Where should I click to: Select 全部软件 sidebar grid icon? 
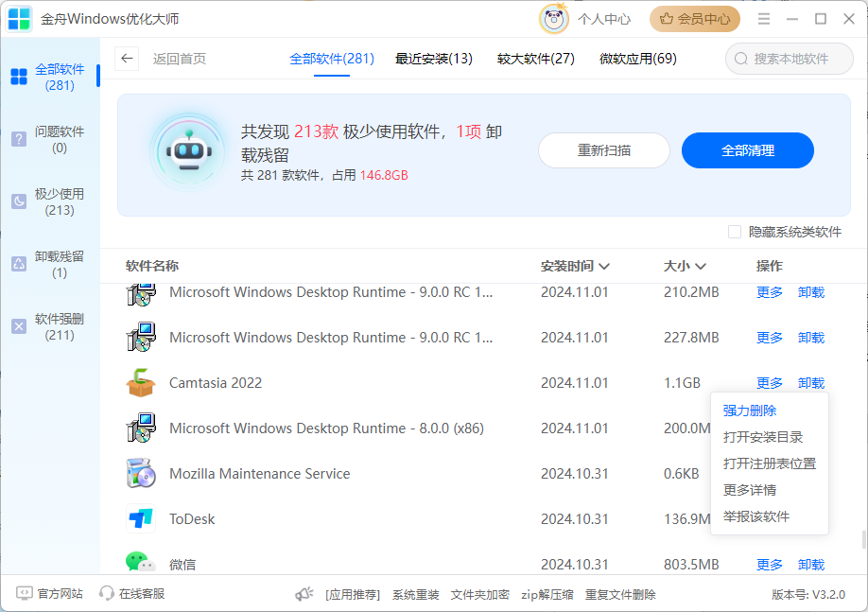[x=19, y=77]
